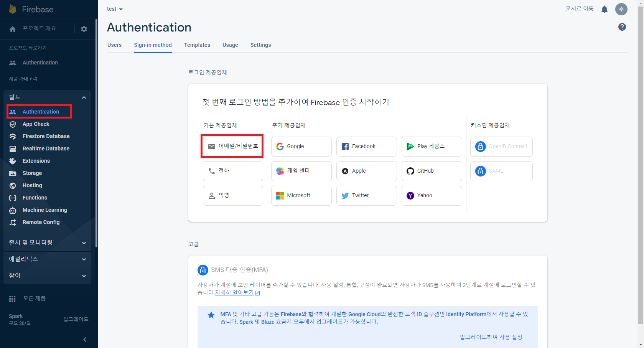This screenshot has height=348, width=644.
Task: Click the 문서로 이동 link
Action: pos(580,9)
